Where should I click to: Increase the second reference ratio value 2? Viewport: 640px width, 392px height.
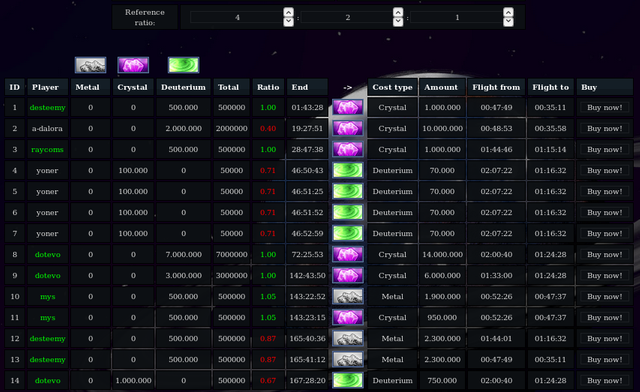click(x=398, y=12)
